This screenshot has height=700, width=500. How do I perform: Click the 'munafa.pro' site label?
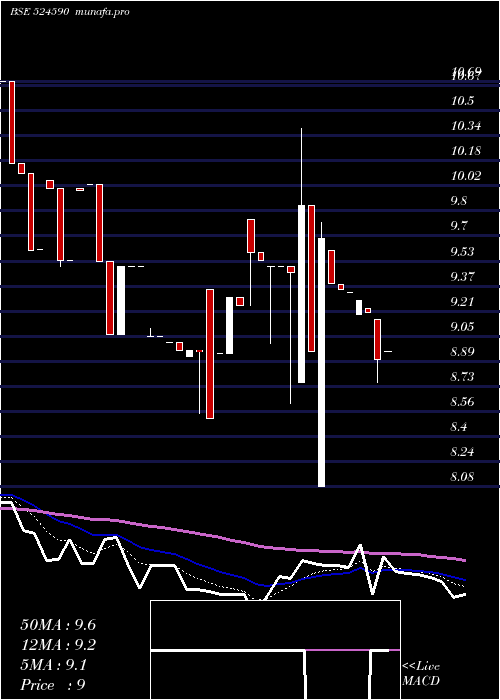click(x=101, y=12)
